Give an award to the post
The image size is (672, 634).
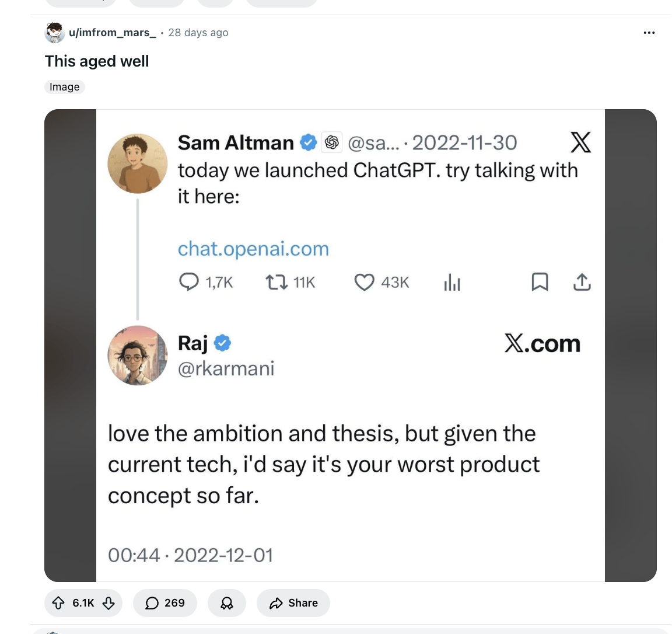pos(227,603)
